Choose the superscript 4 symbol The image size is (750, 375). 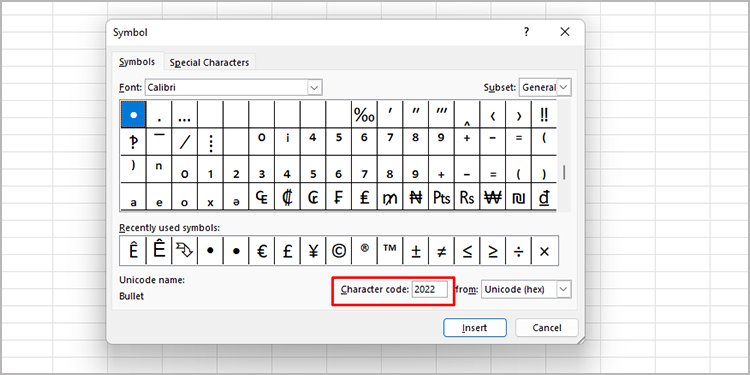(x=313, y=142)
